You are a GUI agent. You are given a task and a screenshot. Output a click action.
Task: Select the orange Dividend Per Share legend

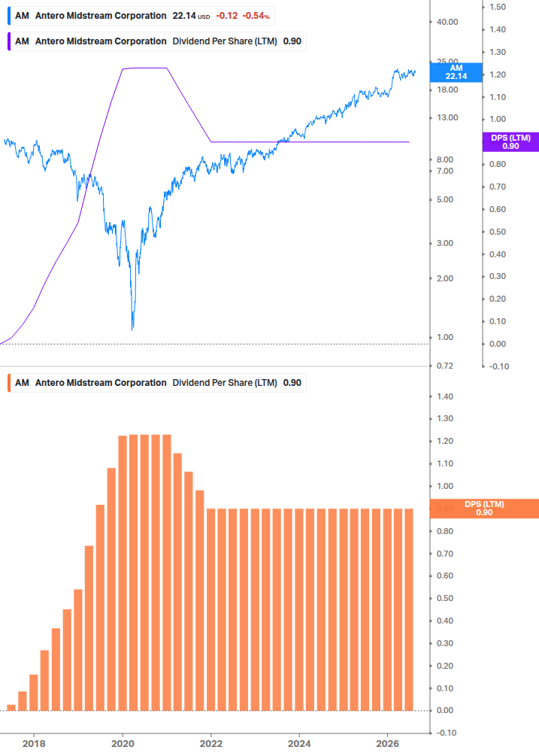point(157,383)
